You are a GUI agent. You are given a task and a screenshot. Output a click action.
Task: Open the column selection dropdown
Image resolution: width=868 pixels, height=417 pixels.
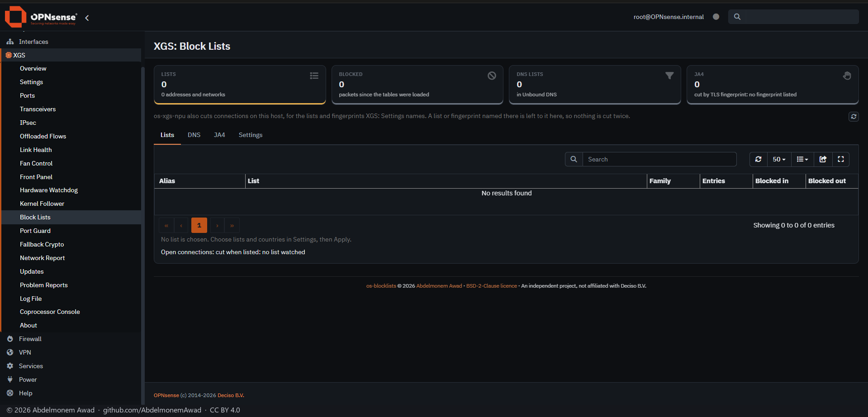[802, 159]
